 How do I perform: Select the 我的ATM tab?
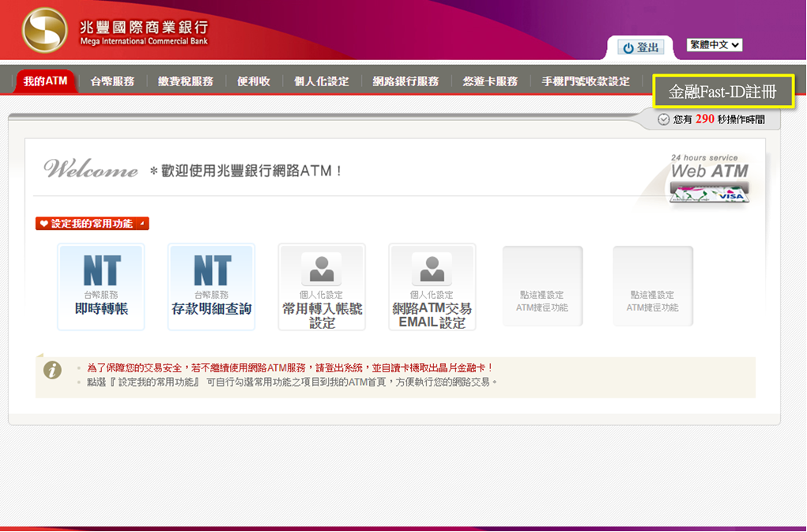(x=45, y=81)
